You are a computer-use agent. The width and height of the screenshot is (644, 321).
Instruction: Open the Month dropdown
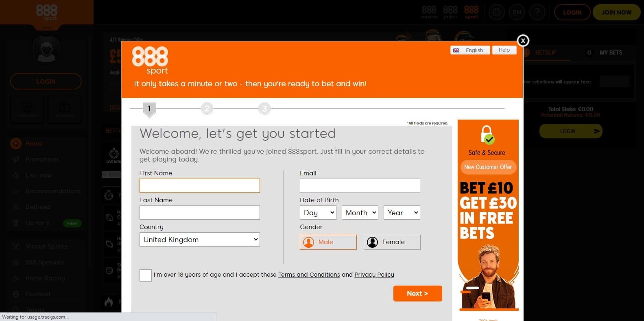(x=360, y=213)
